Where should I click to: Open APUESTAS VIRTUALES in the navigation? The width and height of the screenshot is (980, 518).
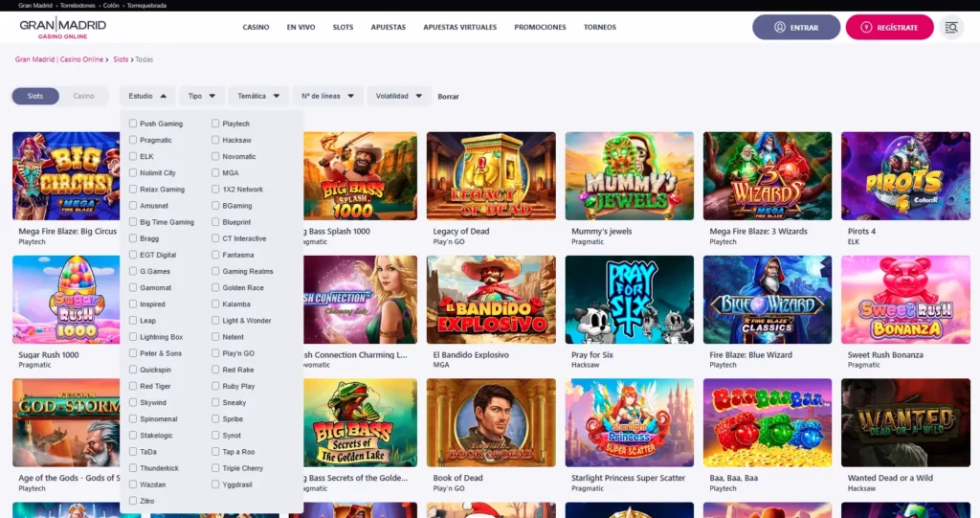[x=460, y=28]
